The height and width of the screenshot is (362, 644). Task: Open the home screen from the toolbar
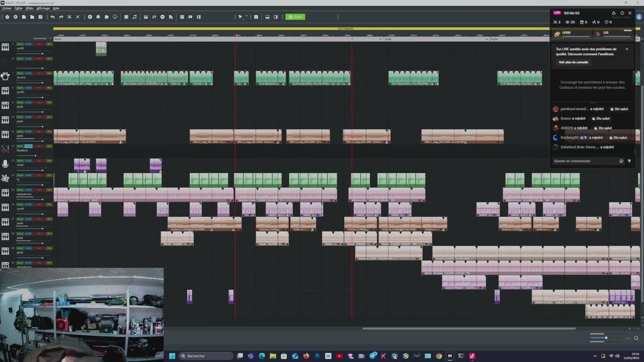pyautogui.click(x=7, y=17)
